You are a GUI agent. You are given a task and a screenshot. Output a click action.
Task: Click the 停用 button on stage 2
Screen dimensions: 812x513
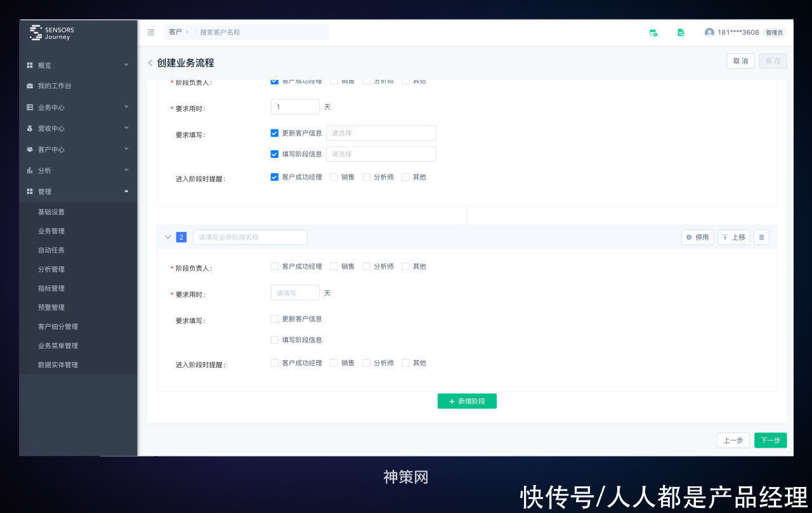(698, 237)
